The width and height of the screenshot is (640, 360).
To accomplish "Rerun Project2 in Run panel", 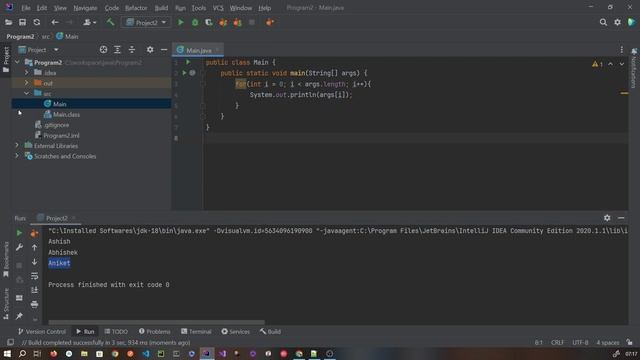I will pyautogui.click(x=19, y=233).
